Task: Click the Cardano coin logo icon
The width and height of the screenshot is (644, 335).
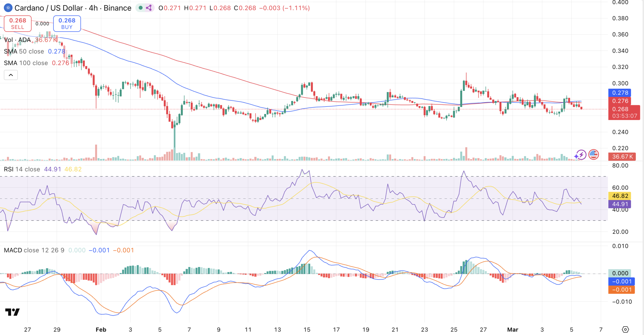Action: click(x=8, y=8)
